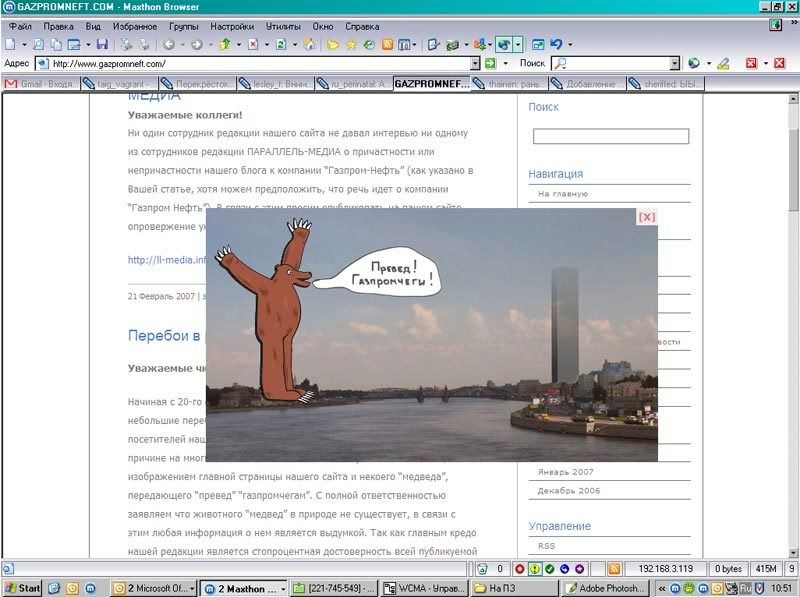The width and height of the screenshot is (800, 597).
Task: Toggle the yellow warning status bar icon
Action: tap(534, 568)
